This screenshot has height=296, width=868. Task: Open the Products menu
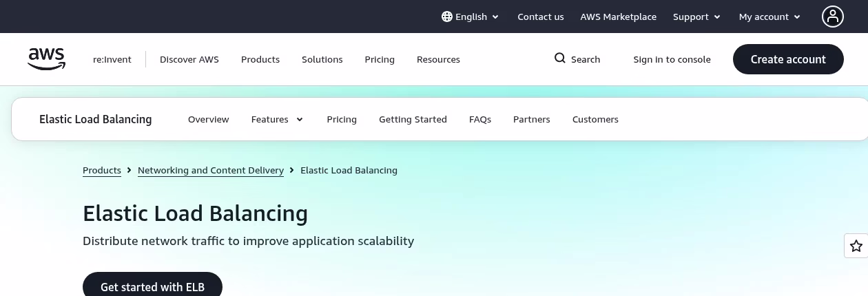[260, 59]
